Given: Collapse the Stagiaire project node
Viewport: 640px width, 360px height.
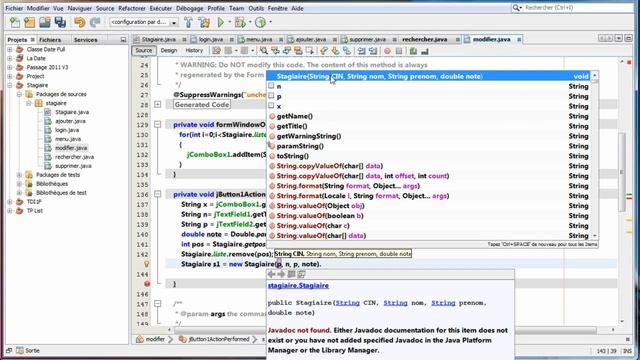Looking at the screenshot, I should coord(10,85).
